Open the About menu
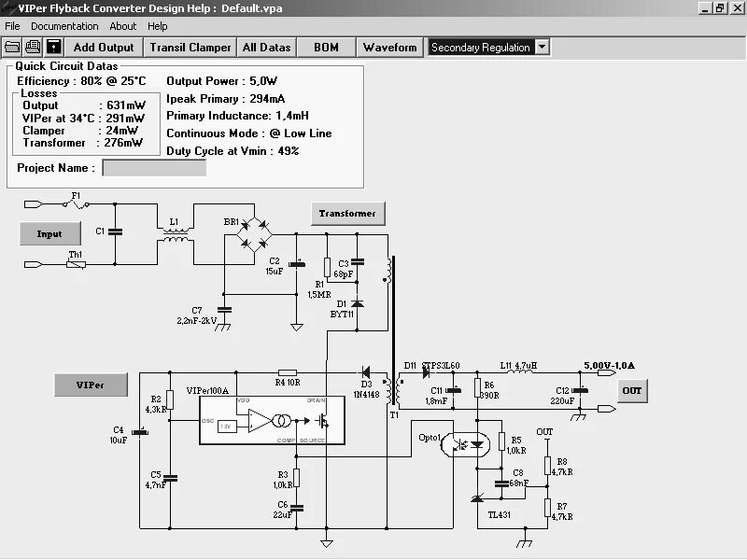The height and width of the screenshot is (560, 747). tap(123, 26)
